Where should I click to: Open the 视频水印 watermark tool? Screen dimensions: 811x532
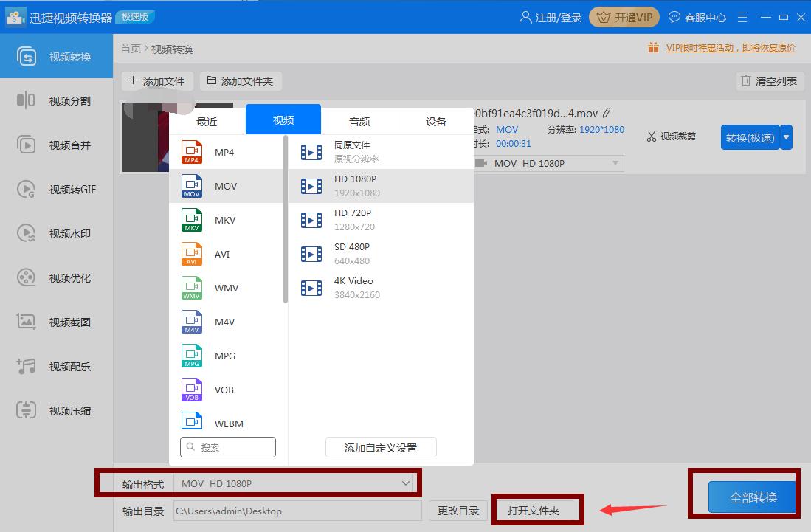56,234
